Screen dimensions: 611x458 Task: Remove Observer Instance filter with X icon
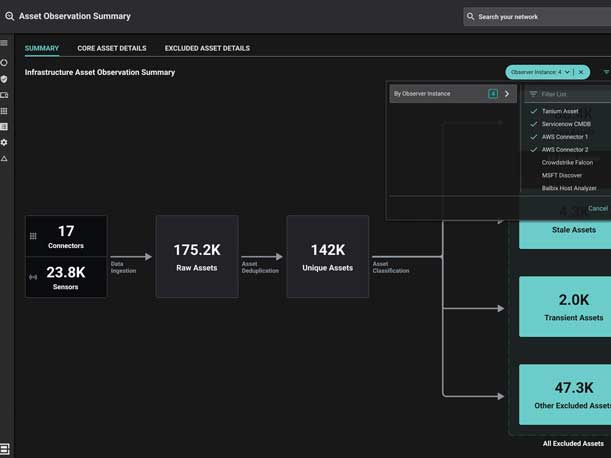pos(581,72)
